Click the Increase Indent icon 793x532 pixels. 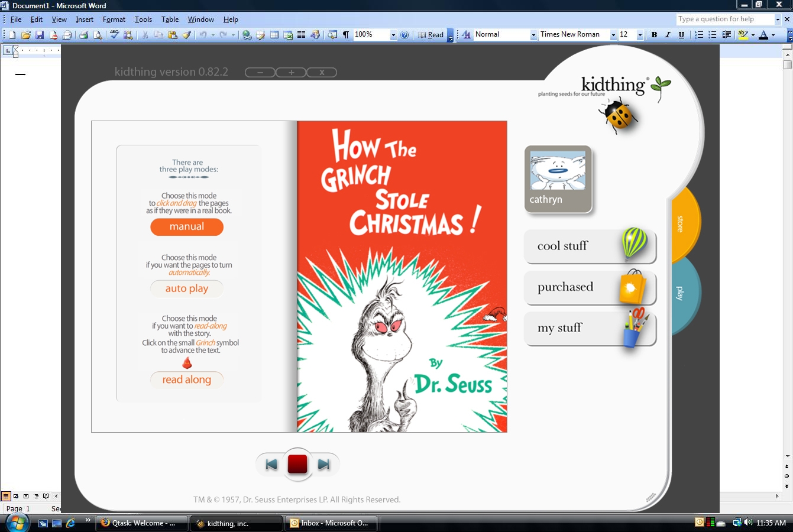coord(727,35)
